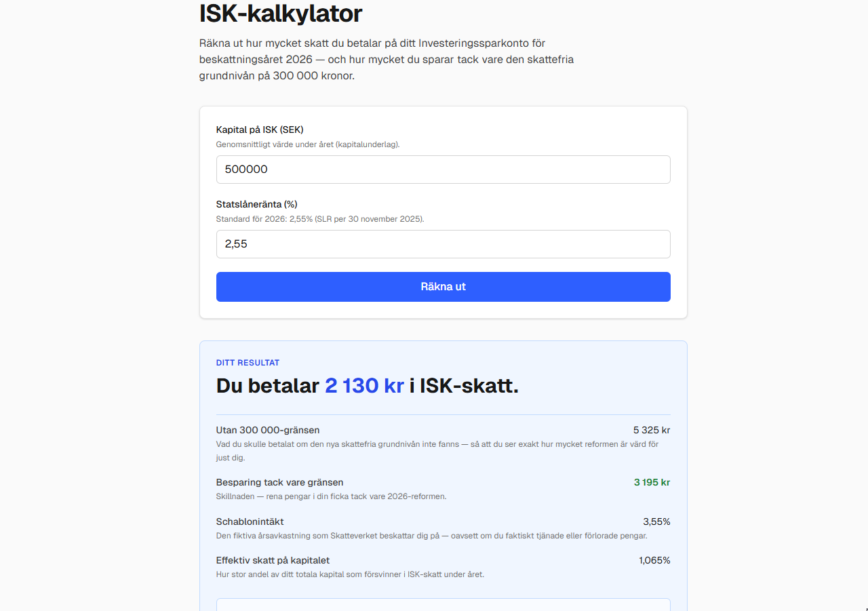Click the Schablonintäkt row label

tap(250, 521)
